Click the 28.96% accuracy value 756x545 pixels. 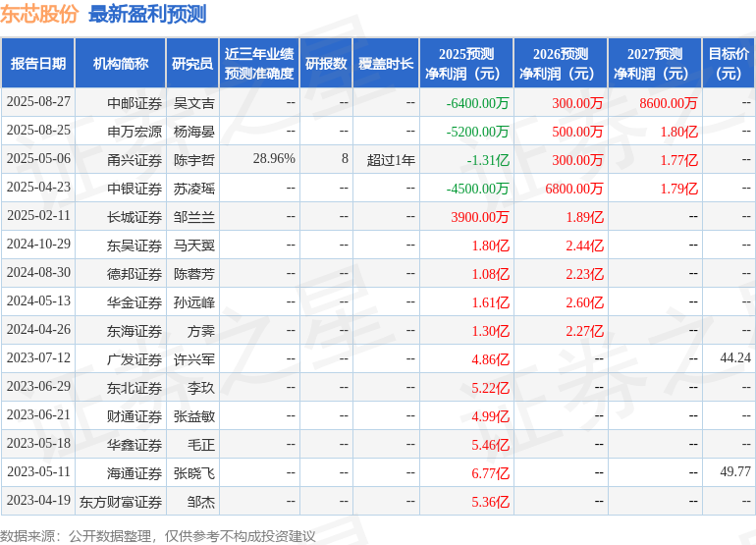click(x=274, y=159)
